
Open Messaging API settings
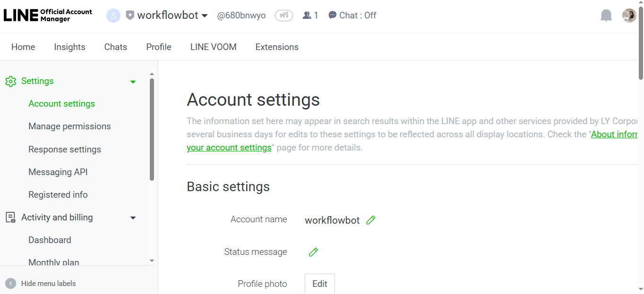click(x=58, y=172)
